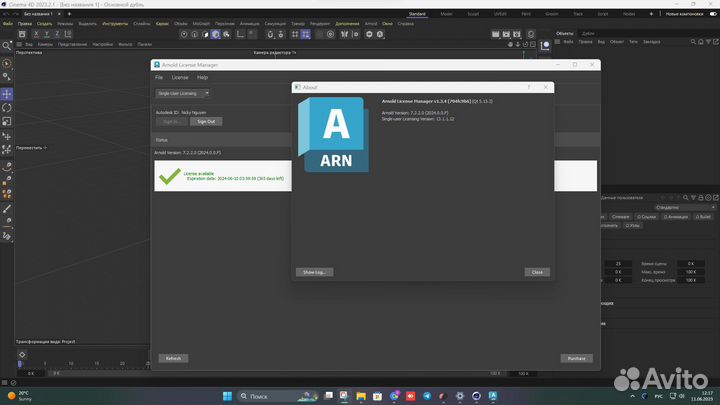This screenshot has width=720, height=405.
Task: Click the timeline playhead marker at frame 0
Action: coord(20,364)
